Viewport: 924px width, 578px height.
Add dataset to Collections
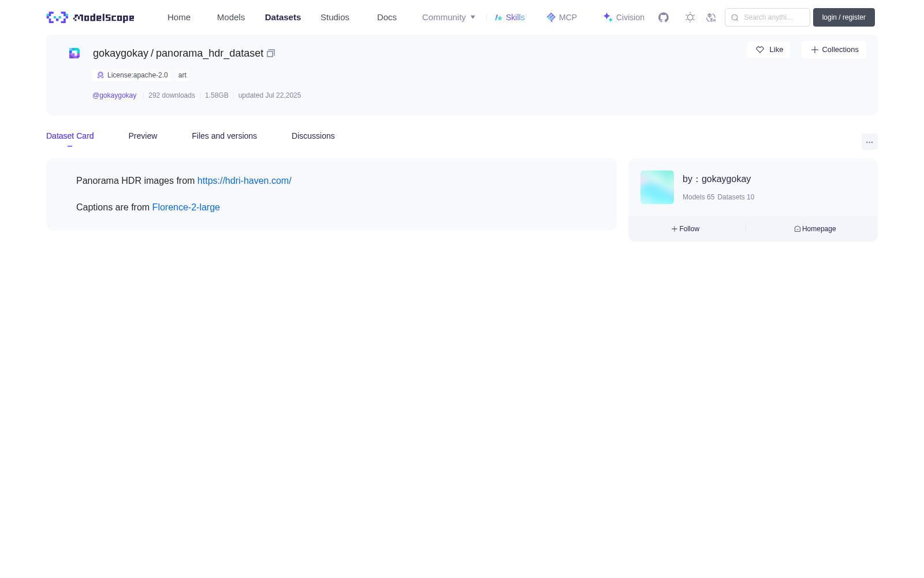[x=834, y=50]
